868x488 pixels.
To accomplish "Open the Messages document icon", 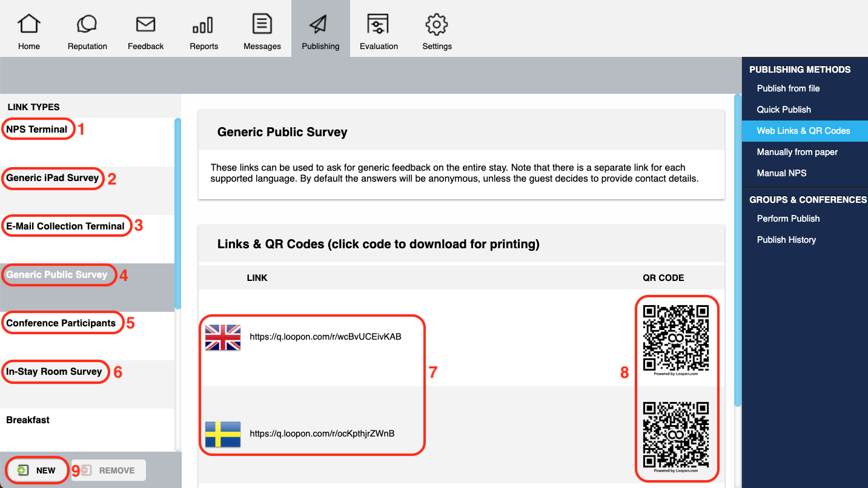I will 262,24.
